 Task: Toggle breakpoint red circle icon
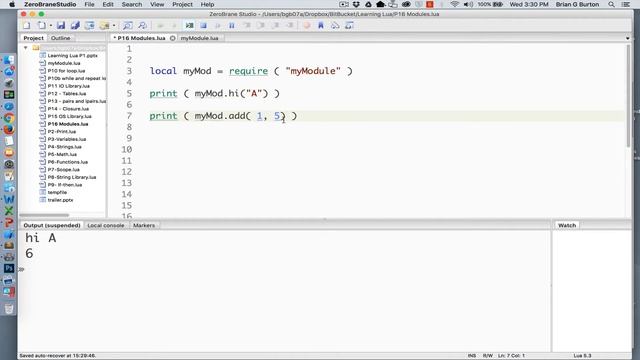307,26
